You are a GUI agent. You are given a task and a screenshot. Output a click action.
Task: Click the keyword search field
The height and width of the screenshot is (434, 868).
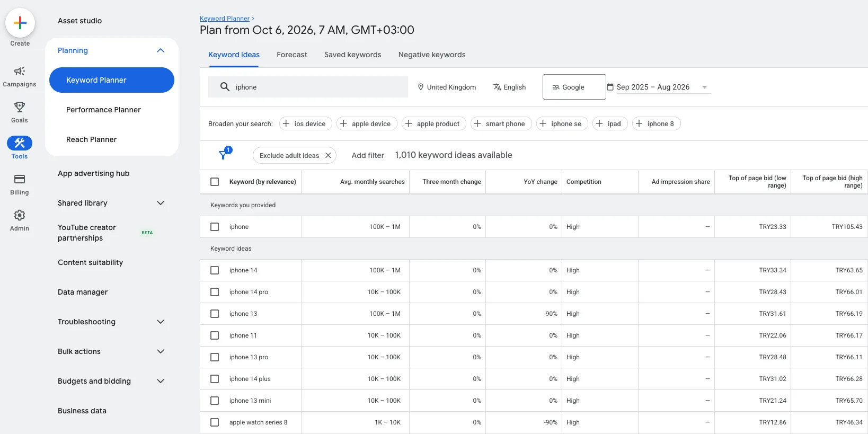tap(308, 87)
